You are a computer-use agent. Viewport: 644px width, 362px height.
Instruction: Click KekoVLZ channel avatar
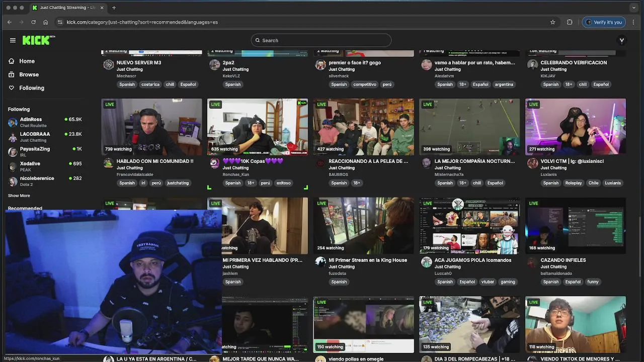214,65
